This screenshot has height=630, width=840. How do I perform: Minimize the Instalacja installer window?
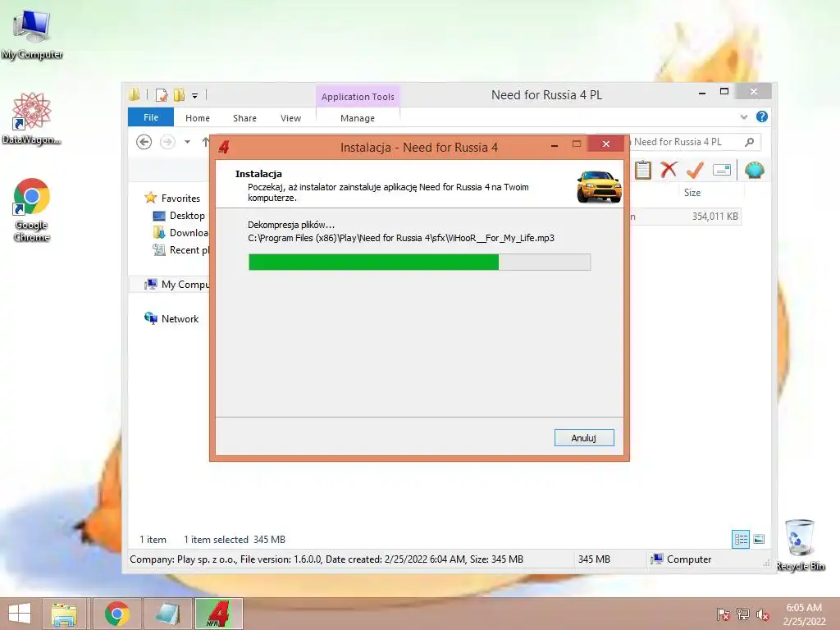(555, 144)
